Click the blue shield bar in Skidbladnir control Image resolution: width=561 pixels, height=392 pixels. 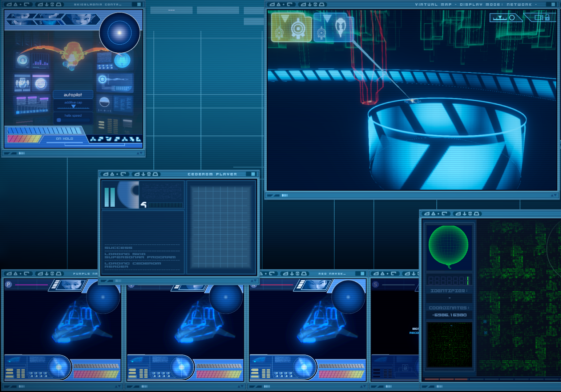44,130
